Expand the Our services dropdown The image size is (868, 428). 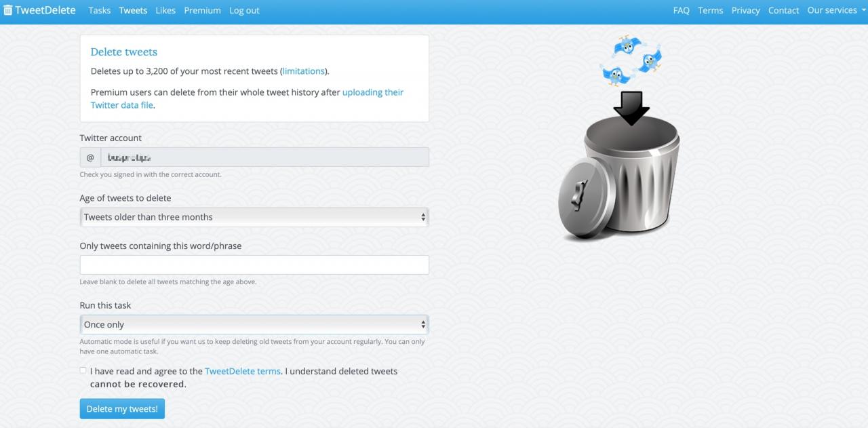[x=835, y=10]
